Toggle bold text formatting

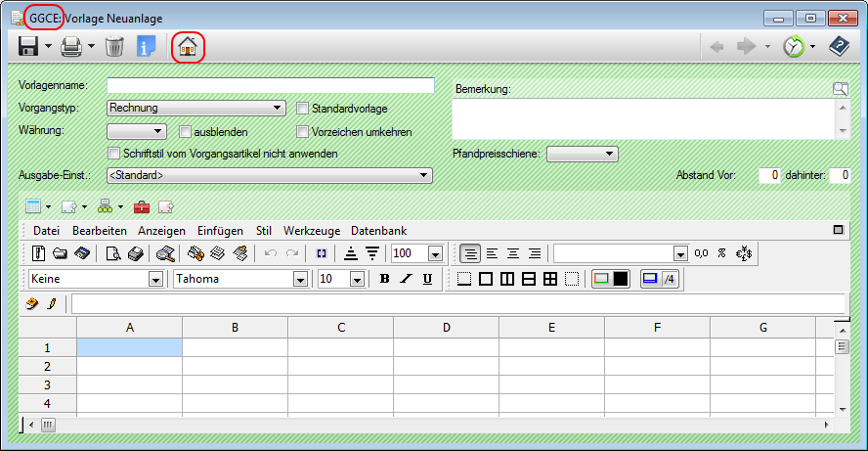click(384, 279)
